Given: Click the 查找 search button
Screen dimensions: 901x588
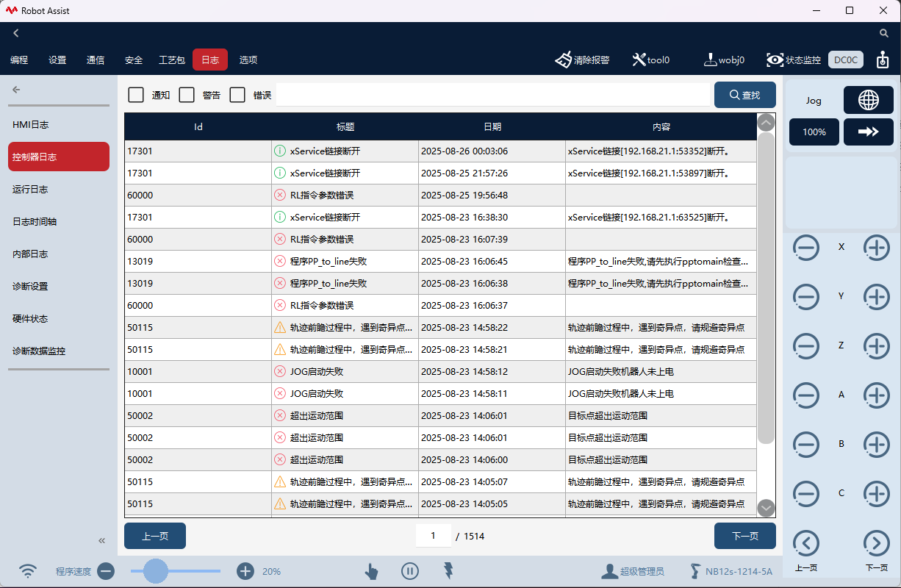Looking at the screenshot, I should click(x=744, y=95).
